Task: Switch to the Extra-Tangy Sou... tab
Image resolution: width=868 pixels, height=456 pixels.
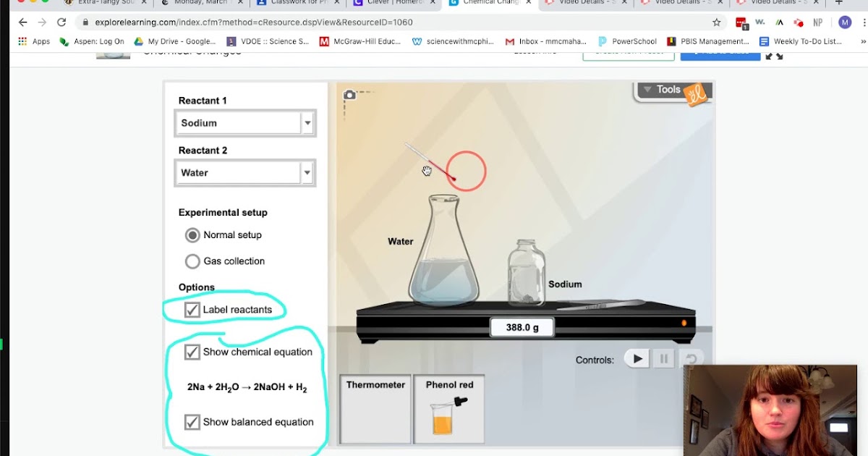Action: (x=106, y=3)
